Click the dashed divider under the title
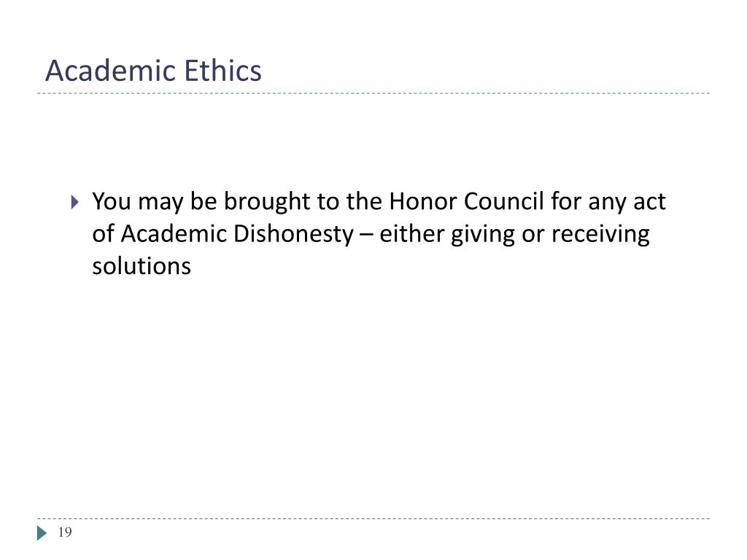 coord(373,93)
